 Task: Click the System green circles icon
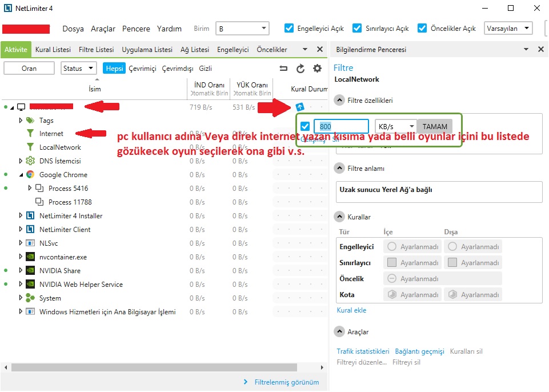pyautogui.click(x=30, y=298)
